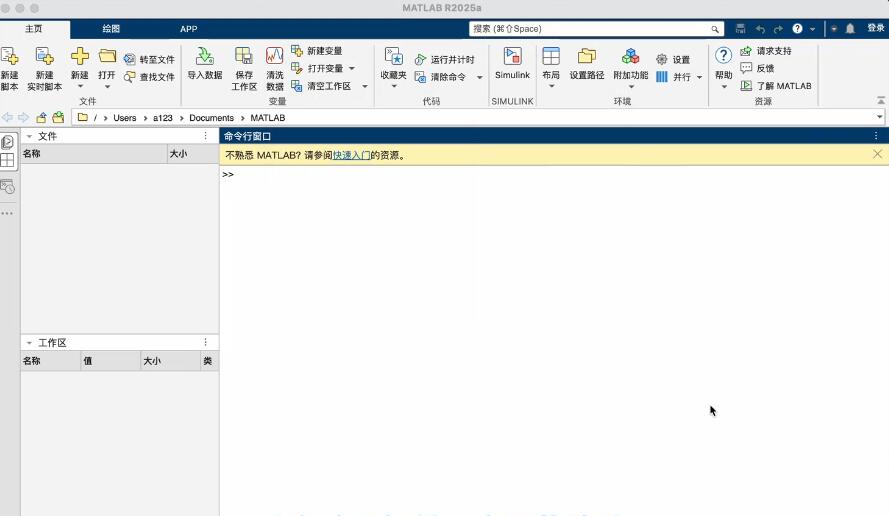This screenshot has width=889, height=516.
Task: Click the yellow plus New (新建) icon
Action: 80,56
